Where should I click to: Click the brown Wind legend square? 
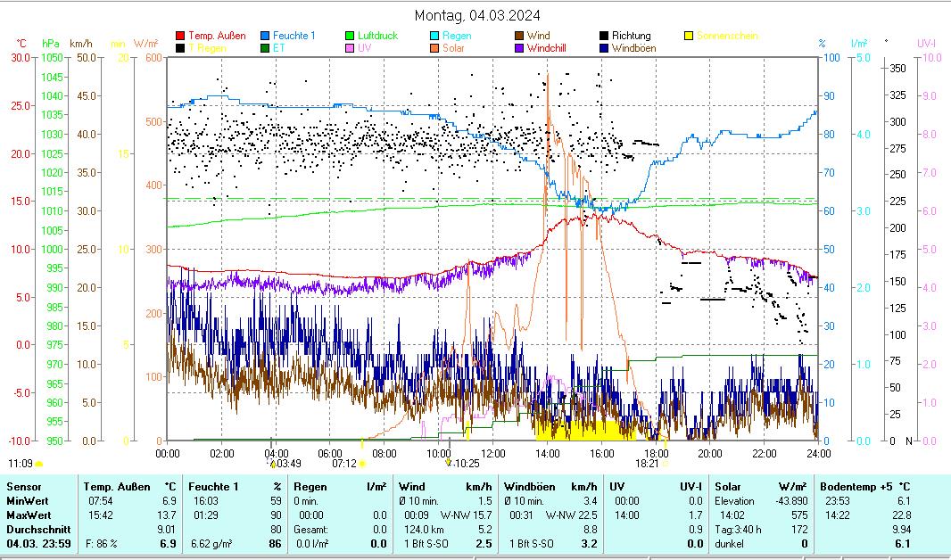[x=519, y=37]
